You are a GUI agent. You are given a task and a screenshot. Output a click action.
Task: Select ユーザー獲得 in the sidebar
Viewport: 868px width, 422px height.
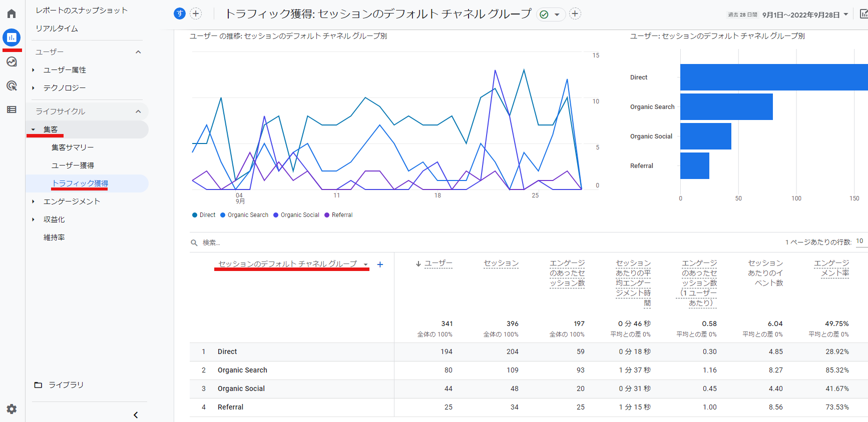tap(73, 165)
